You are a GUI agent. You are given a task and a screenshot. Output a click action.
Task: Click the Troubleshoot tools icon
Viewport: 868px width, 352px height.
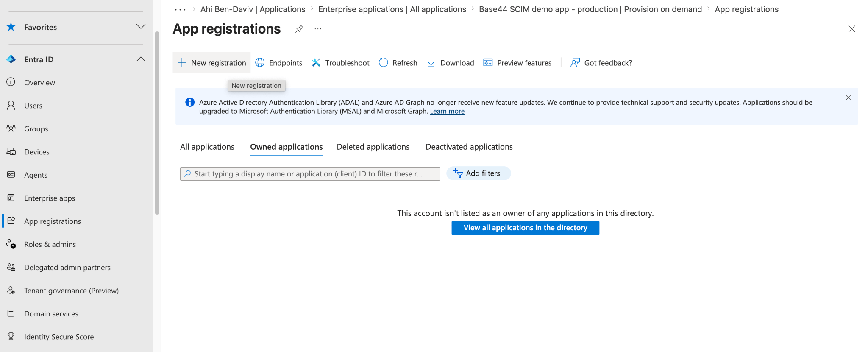(316, 63)
